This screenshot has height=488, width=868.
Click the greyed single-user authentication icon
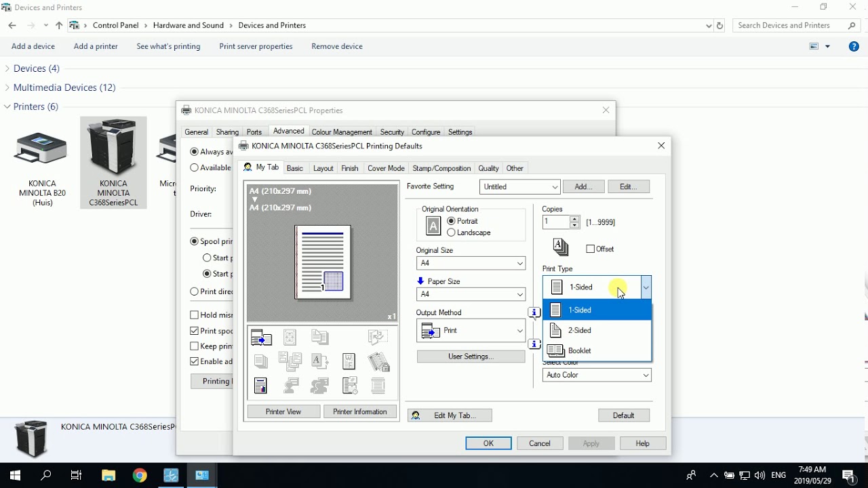292,386
